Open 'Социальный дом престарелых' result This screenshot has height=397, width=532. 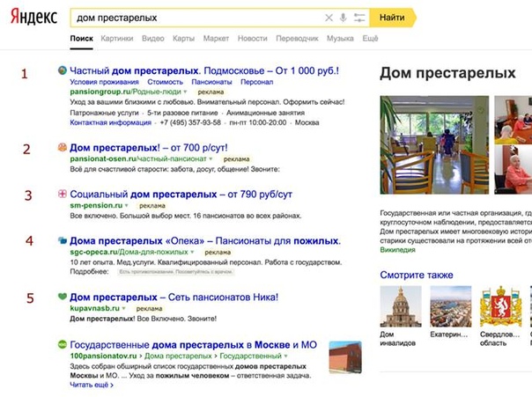pos(181,195)
